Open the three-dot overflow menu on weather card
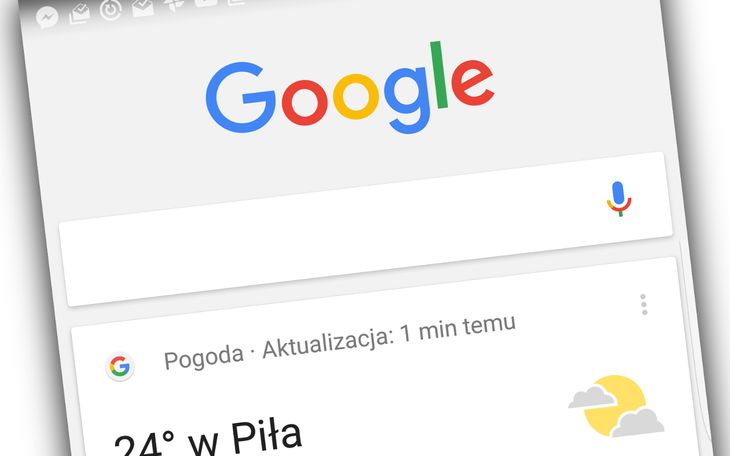This screenshot has width=730, height=456. click(x=643, y=304)
